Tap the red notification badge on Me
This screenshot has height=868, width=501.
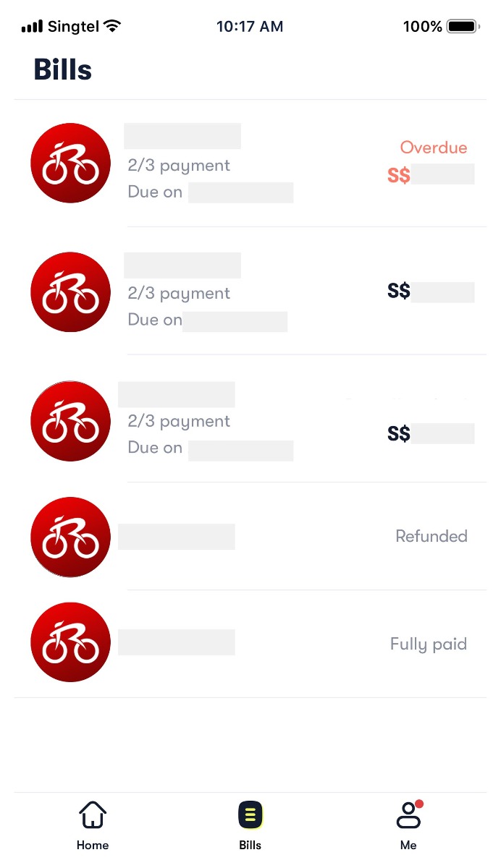[x=420, y=803]
